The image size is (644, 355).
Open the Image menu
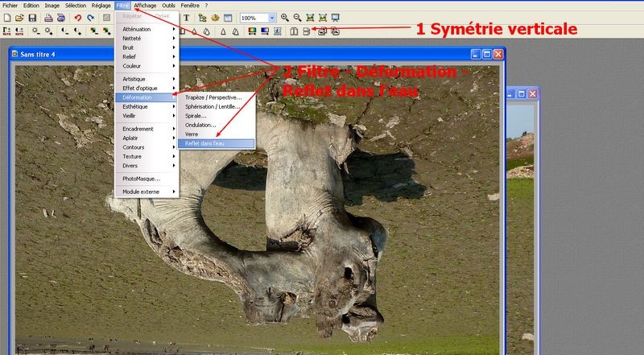click(x=52, y=5)
